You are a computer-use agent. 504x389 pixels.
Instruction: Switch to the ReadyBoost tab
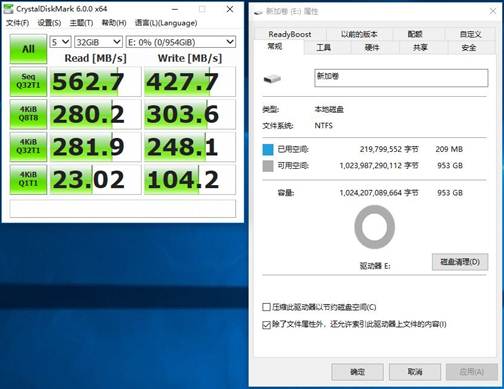(x=290, y=34)
